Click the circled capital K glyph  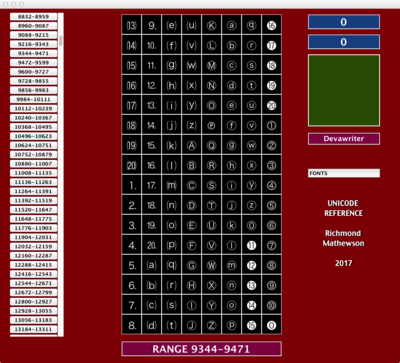pos(211,25)
